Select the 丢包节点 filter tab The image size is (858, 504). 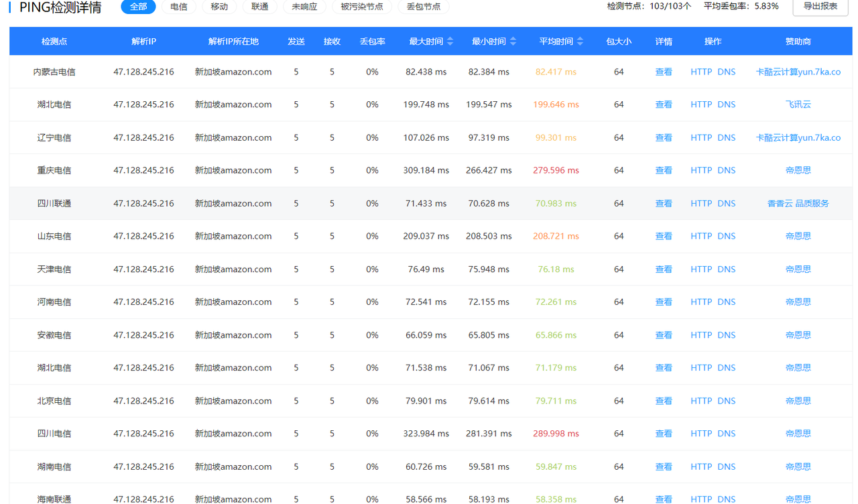(x=424, y=7)
